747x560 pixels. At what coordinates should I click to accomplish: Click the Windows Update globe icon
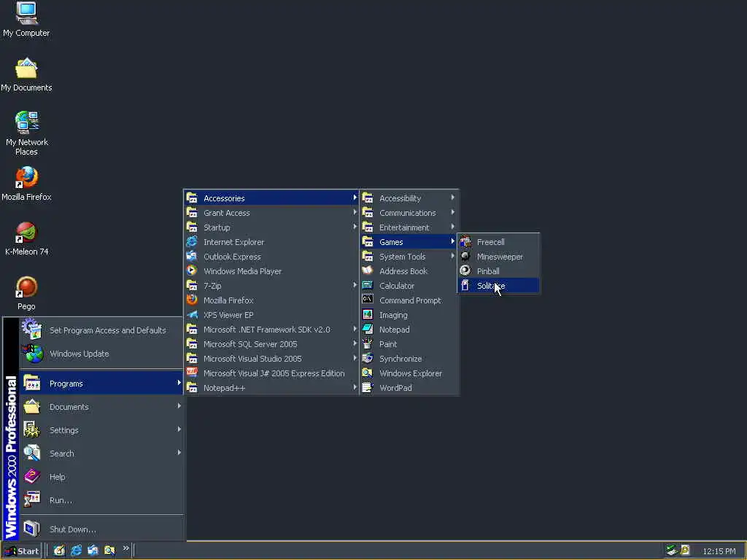click(x=32, y=354)
